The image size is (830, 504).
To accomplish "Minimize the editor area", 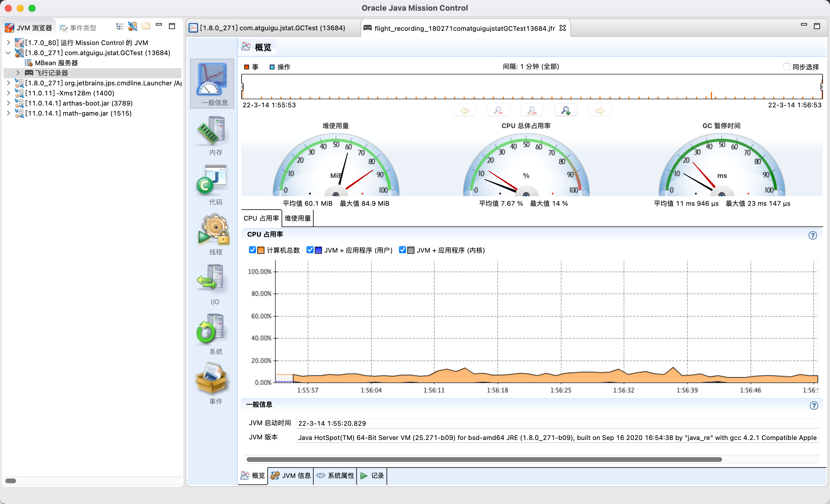I will (804, 25).
